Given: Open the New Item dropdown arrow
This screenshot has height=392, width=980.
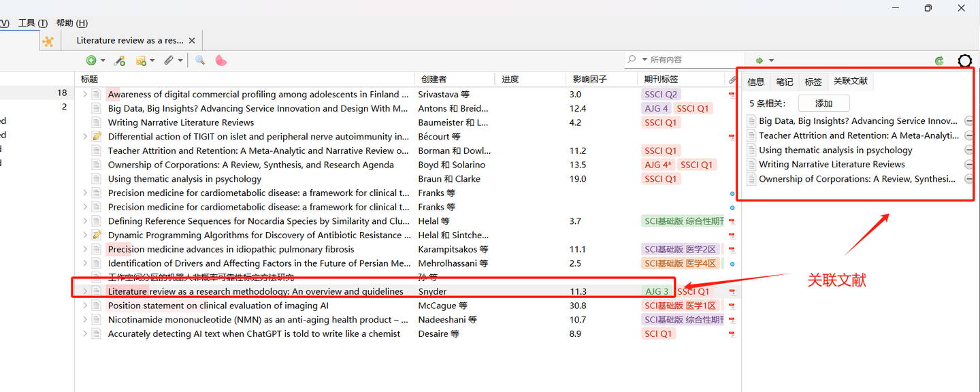Looking at the screenshot, I should coord(103,61).
